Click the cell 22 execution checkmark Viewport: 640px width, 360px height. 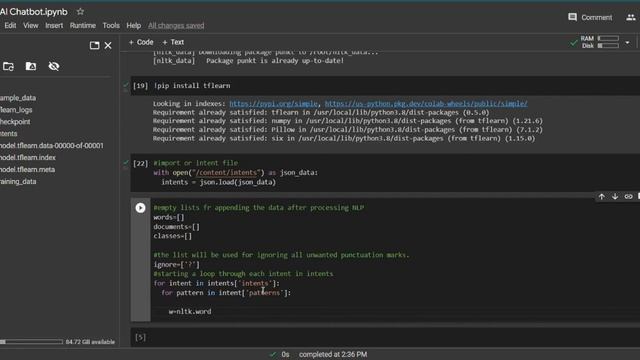tap(126, 163)
